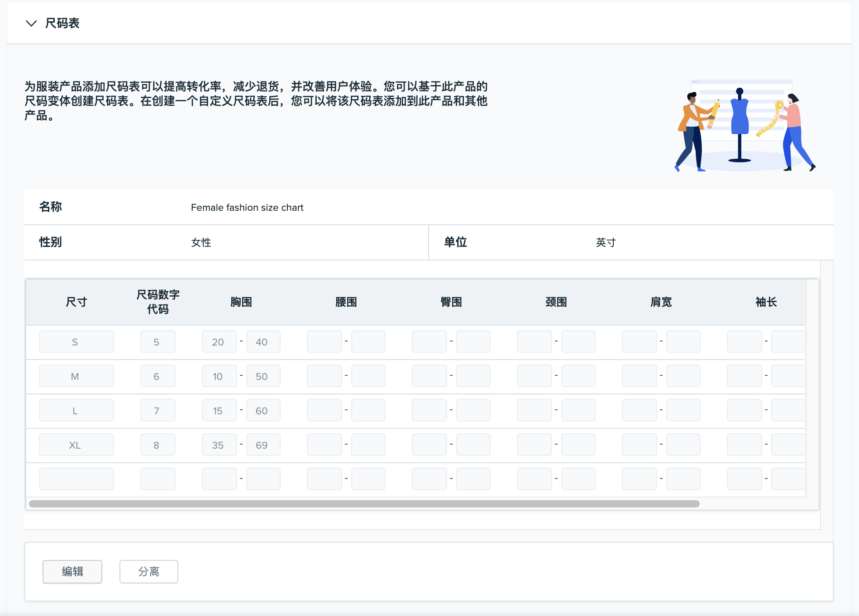Click the 臀围 column header
Viewport: 859px width, 616px height.
(451, 302)
